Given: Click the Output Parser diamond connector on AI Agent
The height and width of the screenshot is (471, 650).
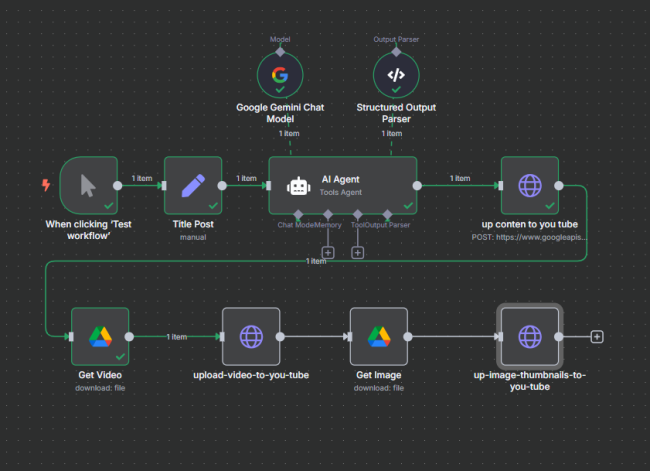Looking at the screenshot, I should click(388, 214).
